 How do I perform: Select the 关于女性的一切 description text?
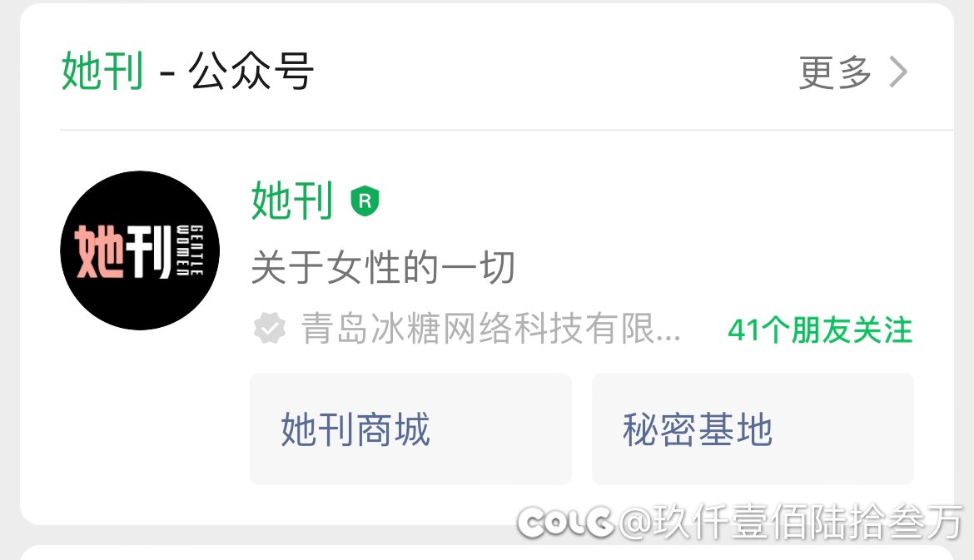coord(383,268)
